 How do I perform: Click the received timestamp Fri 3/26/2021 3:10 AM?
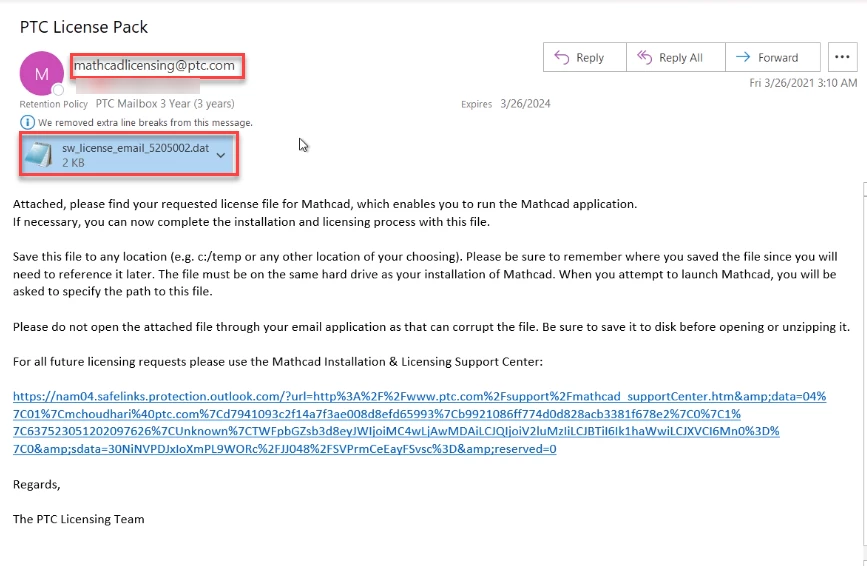click(803, 83)
